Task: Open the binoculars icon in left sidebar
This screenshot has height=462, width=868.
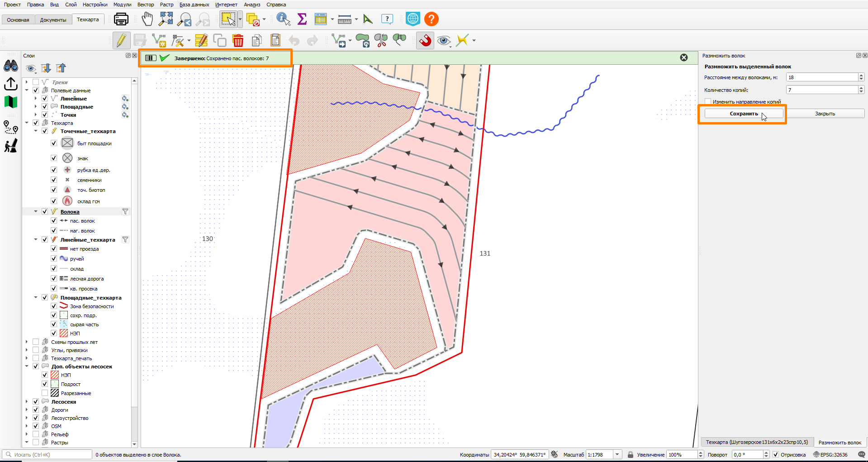Action: 11,66
